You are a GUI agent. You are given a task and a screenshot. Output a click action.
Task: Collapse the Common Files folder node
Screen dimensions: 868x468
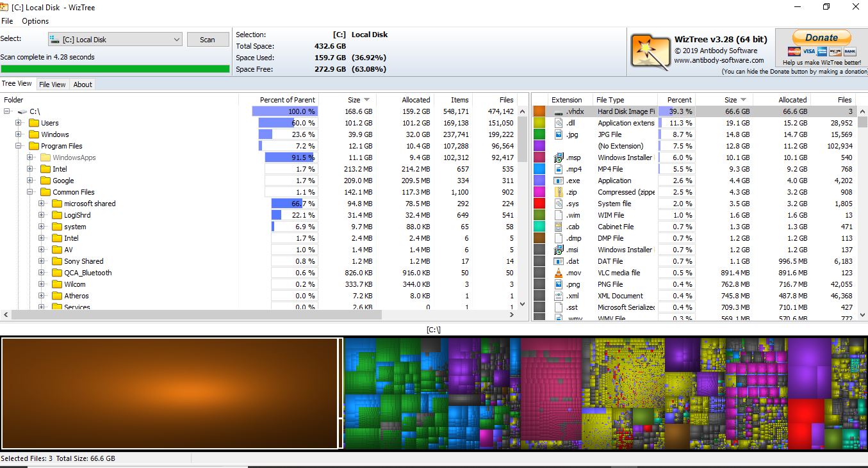pyautogui.click(x=30, y=192)
